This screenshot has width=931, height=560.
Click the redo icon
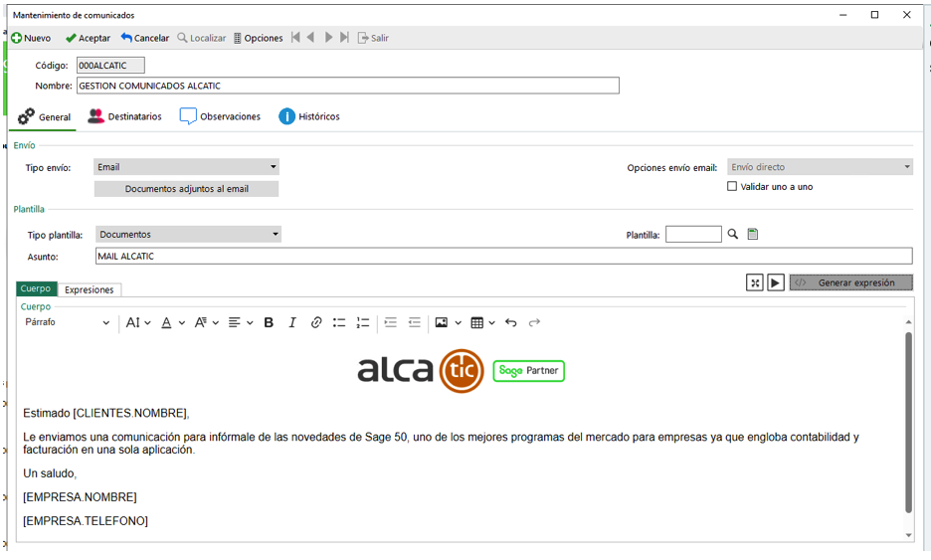pyautogui.click(x=534, y=322)
